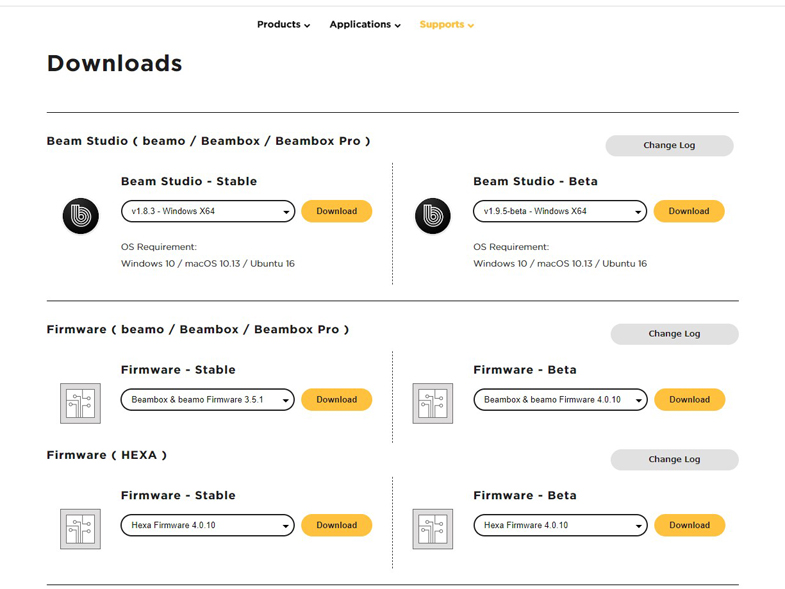The height and width of the screenshot is (589, 785).
Task: Open the Supports menu
Action: [x=447, y=25]
